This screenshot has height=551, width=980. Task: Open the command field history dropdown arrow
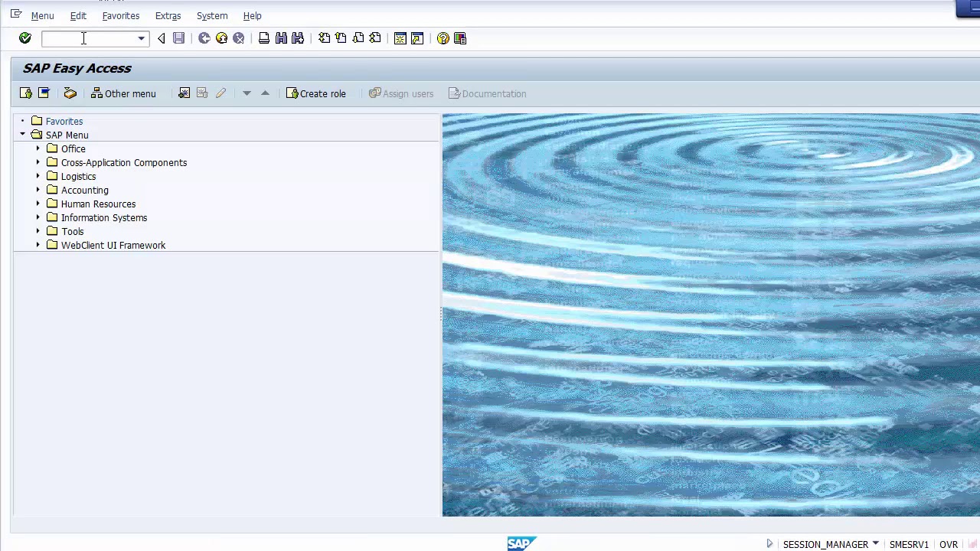142,38
